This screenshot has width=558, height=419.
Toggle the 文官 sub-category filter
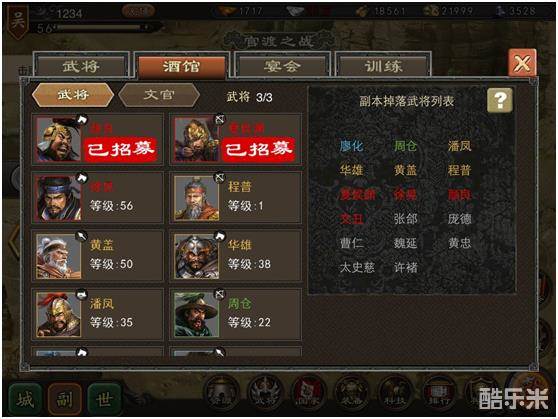coord(159,95)
